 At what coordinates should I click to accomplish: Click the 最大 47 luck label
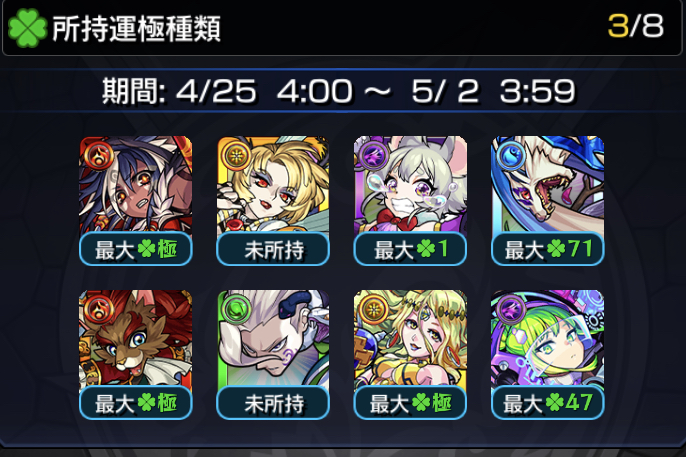(548, 403)
